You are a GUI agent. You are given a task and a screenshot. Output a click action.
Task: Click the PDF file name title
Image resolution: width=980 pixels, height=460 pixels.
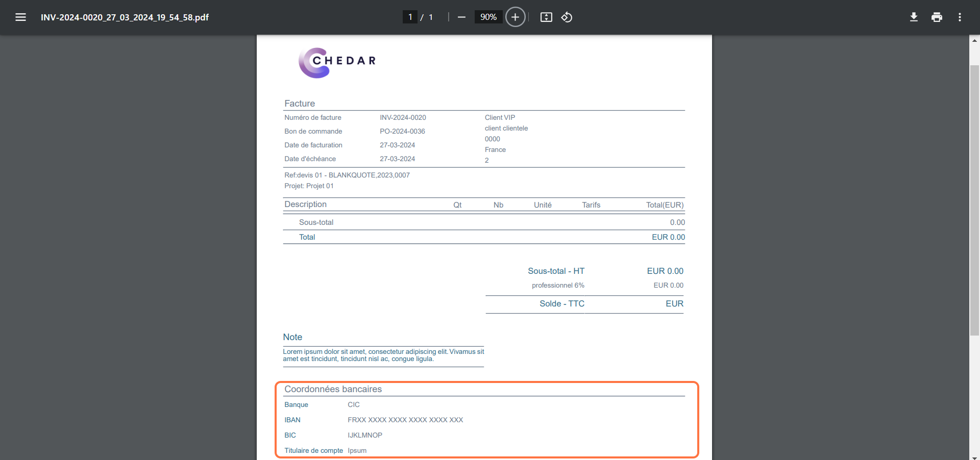tap(125, 17)
